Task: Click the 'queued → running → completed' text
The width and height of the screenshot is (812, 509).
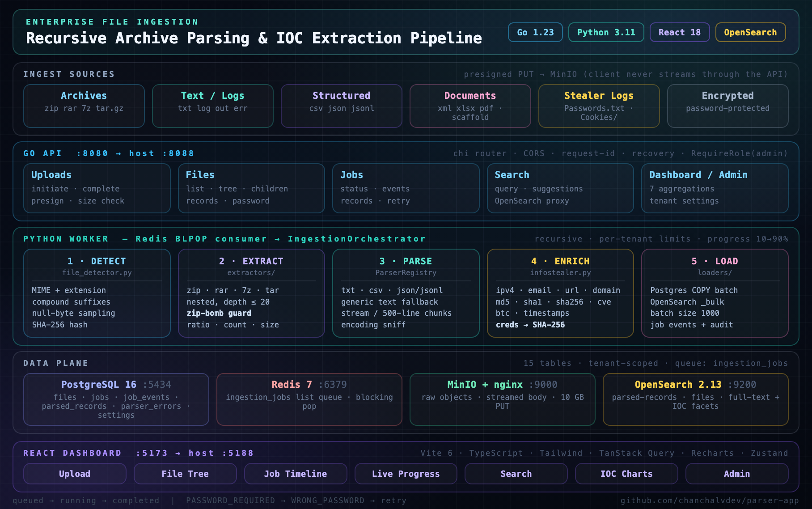Action: click(86, 501)
